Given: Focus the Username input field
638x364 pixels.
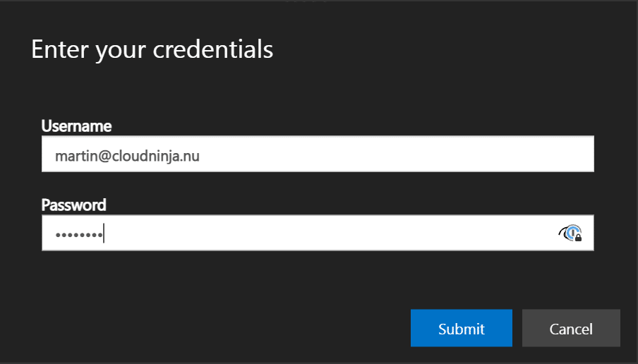Looking at the screenshot, I should pyautogui.click(x=318, y=154).
